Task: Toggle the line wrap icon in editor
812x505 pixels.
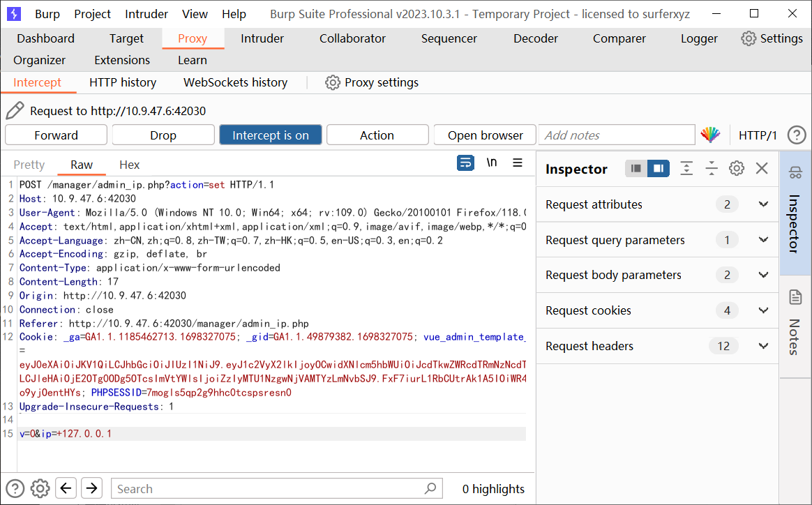Action: point(465,163)
